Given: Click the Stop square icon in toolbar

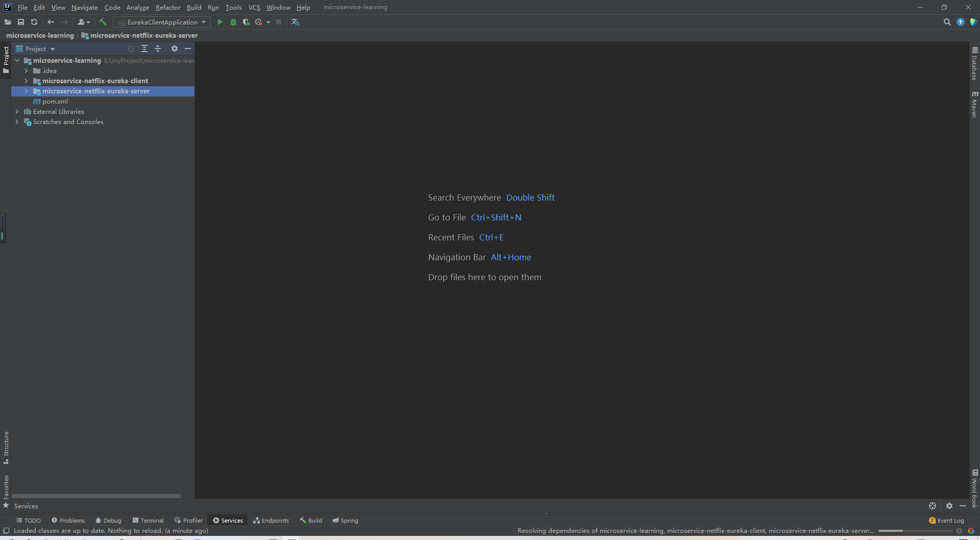Looking at the screenshot, I should point(279,22).
